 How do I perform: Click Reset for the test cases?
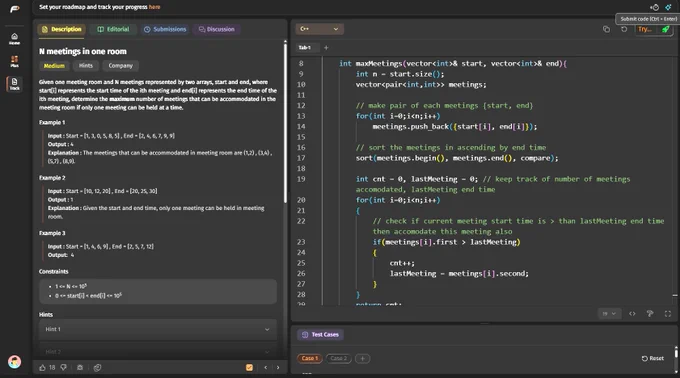[x=653, y=358]
